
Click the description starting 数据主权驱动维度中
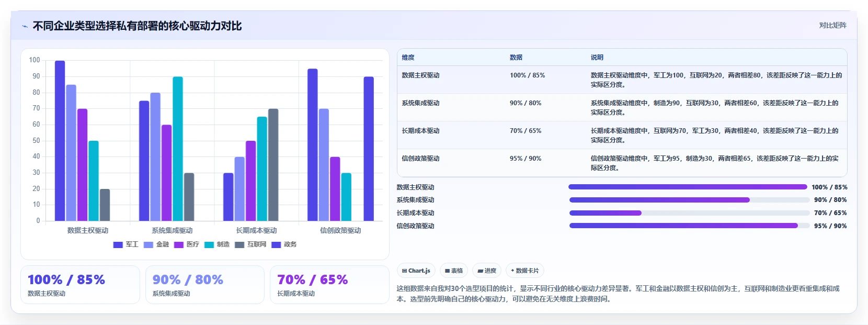coord(716,80)
